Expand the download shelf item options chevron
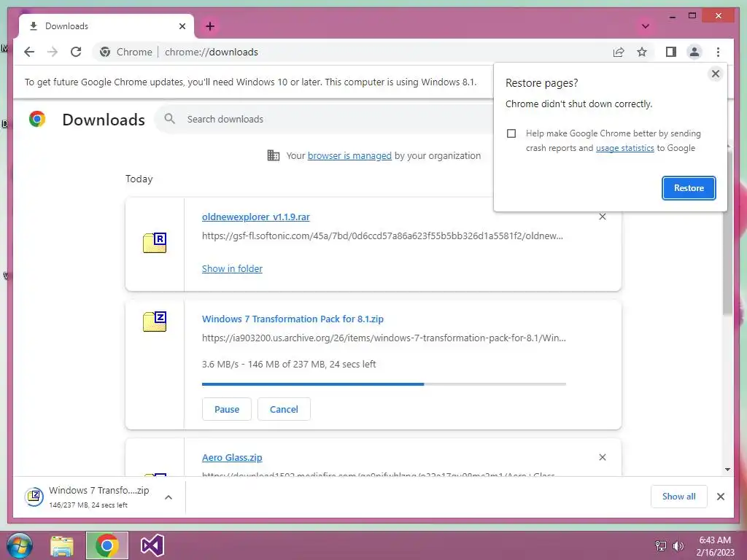Viewport: 747px width, 560px height. tap(169, 497)
